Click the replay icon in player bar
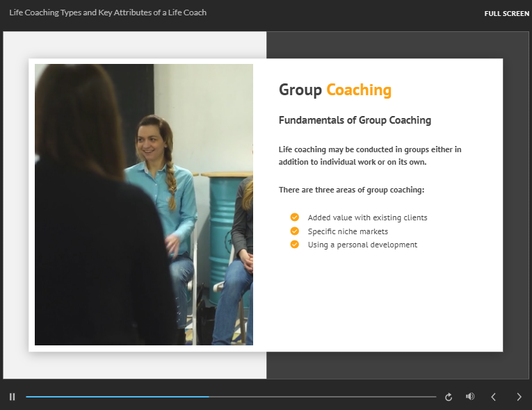Viewport: 532px width, 410px height. [449, 397]
